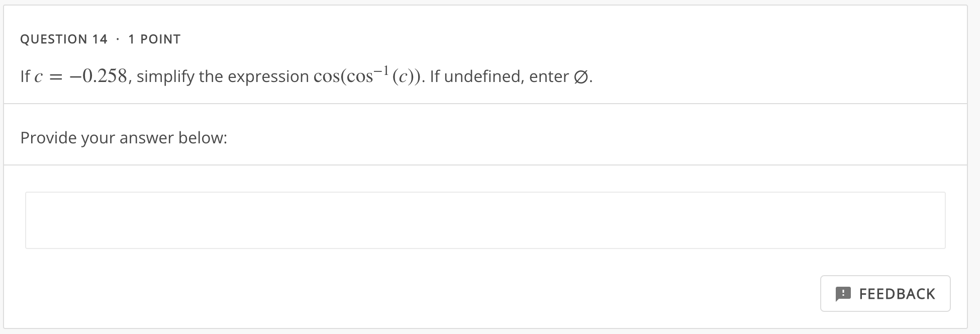Click the empty set symbol Ø in the question
The height and width of the screenshot is (334, 980).
(582, 76)
